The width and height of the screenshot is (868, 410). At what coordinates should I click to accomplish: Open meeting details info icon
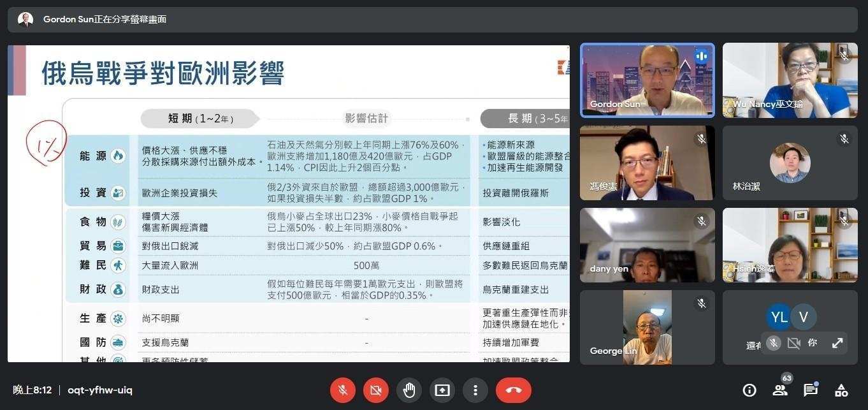pyautogui.click(x=749, y=390)
